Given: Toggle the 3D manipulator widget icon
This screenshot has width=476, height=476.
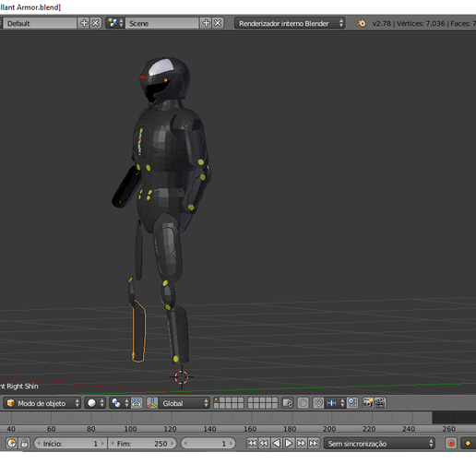Looking at the screenshot, I should tap(152, 403).
